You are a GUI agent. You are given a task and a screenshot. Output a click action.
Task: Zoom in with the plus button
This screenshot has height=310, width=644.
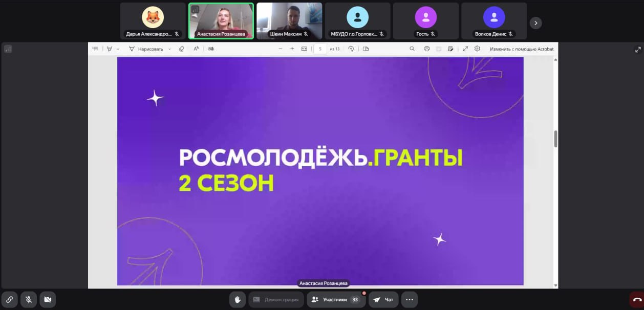[x=292, y=49]
